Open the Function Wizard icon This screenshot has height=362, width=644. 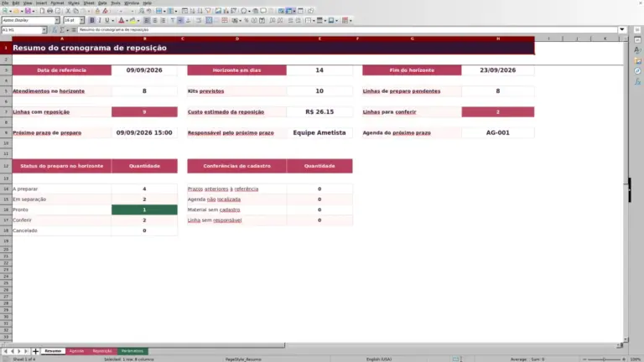[55, 30]
